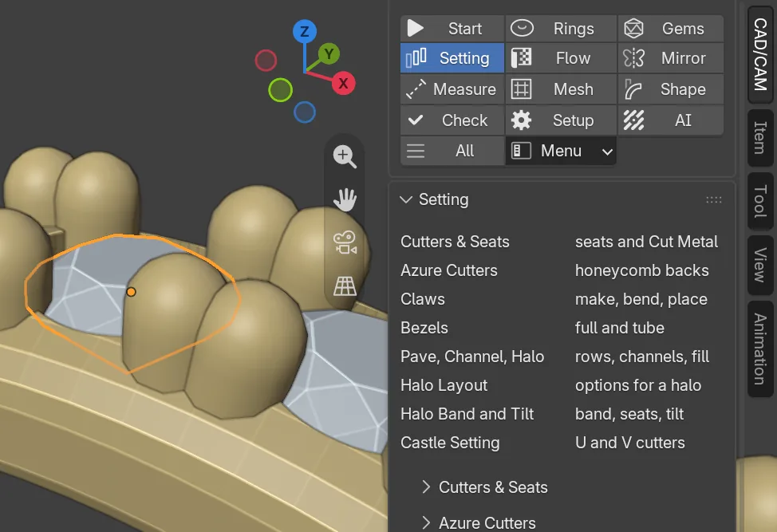Click the 'Cutters & Seats' list text
This screenshot has height=532, width=777.
tap(455, 241)
